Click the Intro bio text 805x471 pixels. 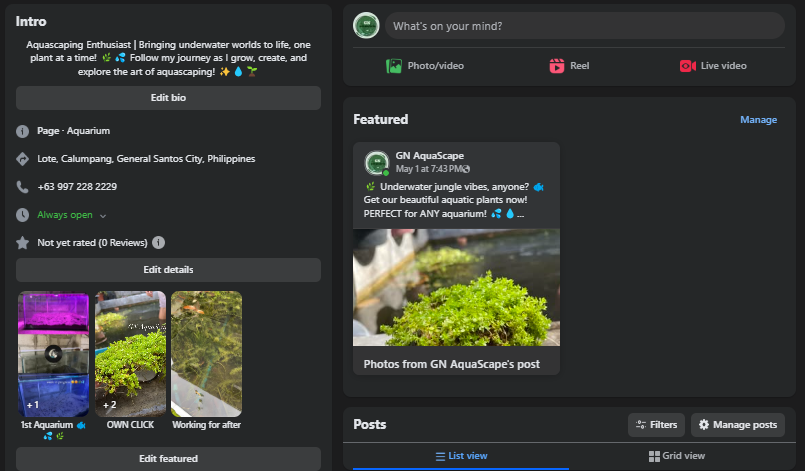point(168,58)
